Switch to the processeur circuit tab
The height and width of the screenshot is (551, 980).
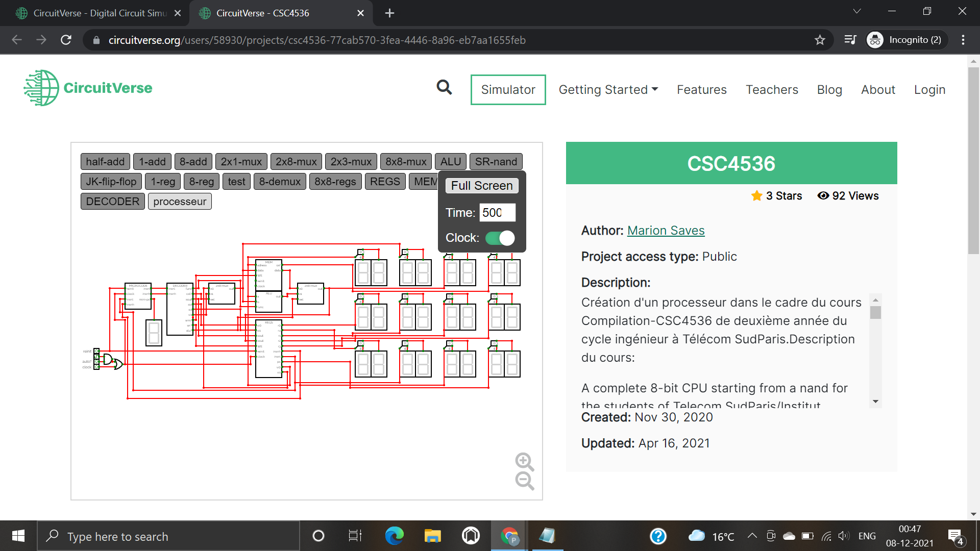point(179,201)
